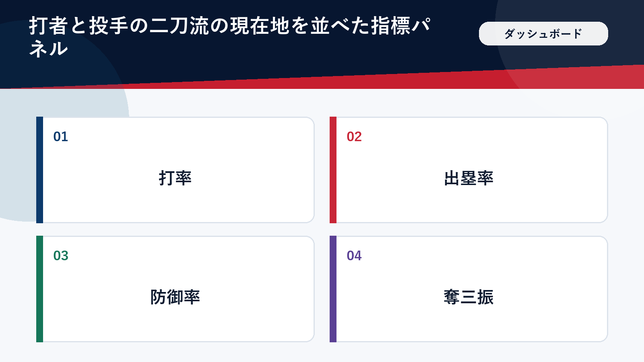Click the 打率 text label
The width and height of the screenshot is (644, 362).
(175, 178)
